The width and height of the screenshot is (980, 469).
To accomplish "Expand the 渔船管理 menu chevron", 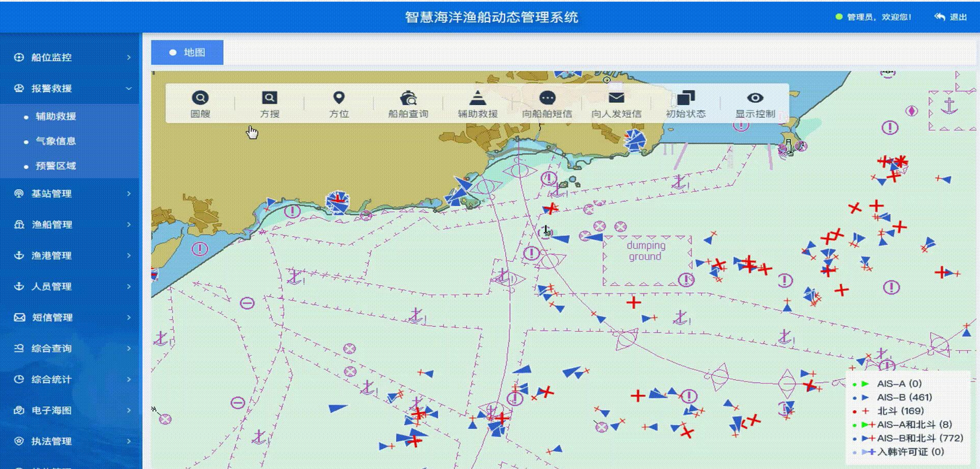I will click(x=129, y=224).
